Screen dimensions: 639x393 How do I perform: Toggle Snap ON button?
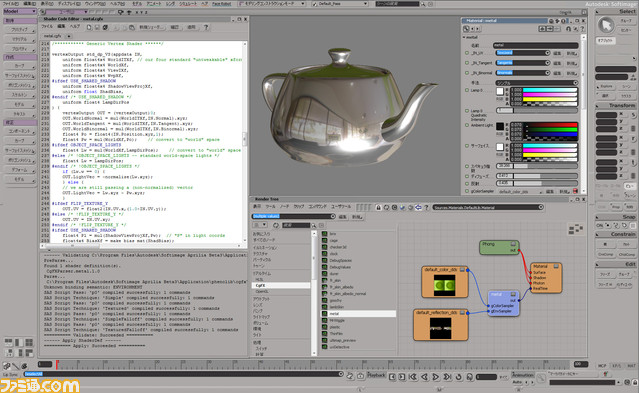pos(599,225)
